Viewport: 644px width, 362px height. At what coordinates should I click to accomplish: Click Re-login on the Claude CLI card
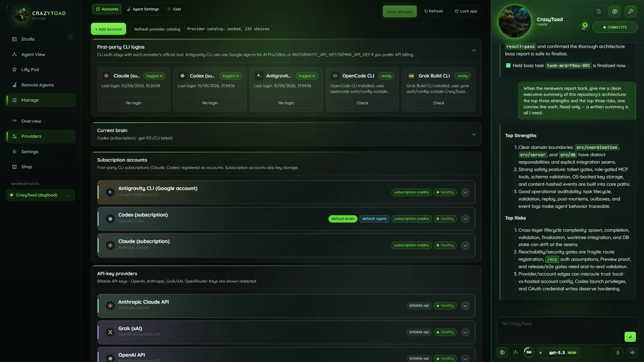[x=134, y=103]
